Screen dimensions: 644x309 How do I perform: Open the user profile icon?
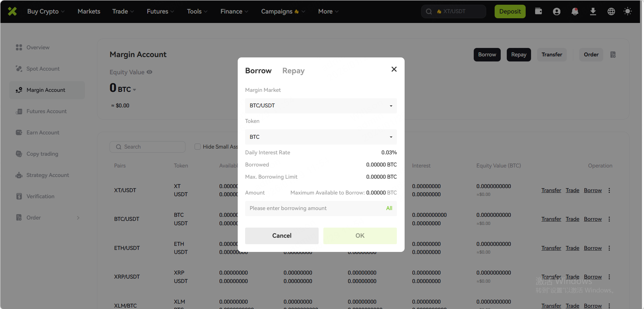coord(557,11)
